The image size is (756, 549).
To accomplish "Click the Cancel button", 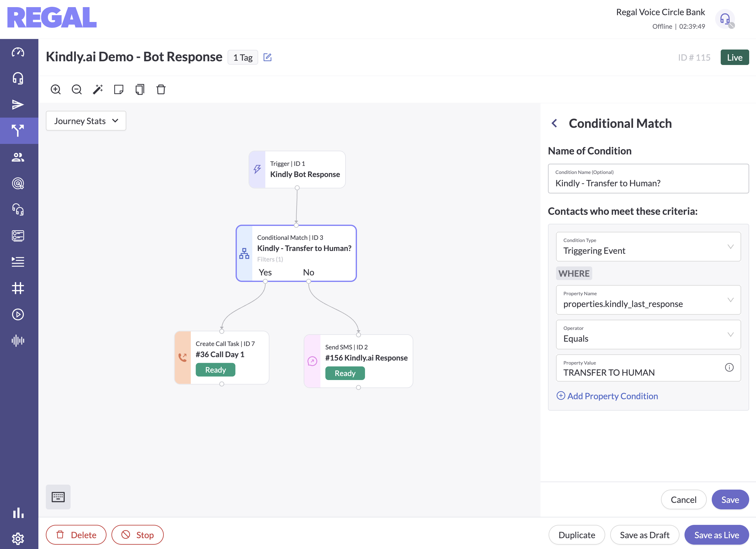I will coord(683,499).
